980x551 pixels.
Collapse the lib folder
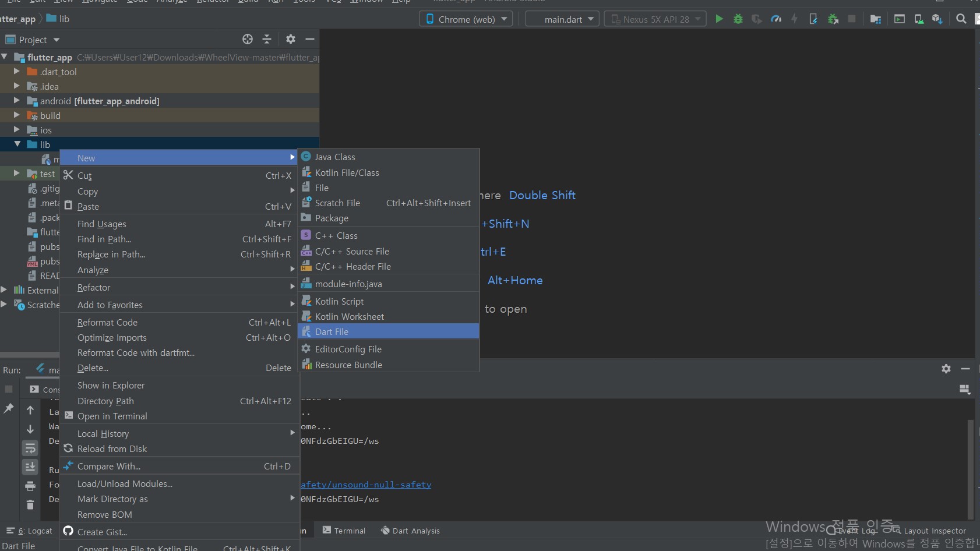(17, 144)
